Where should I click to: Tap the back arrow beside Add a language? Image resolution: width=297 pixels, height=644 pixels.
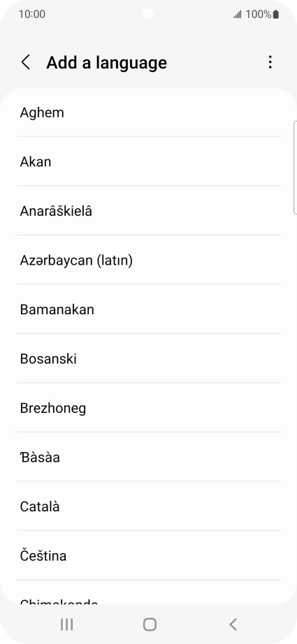pos(26,62)
